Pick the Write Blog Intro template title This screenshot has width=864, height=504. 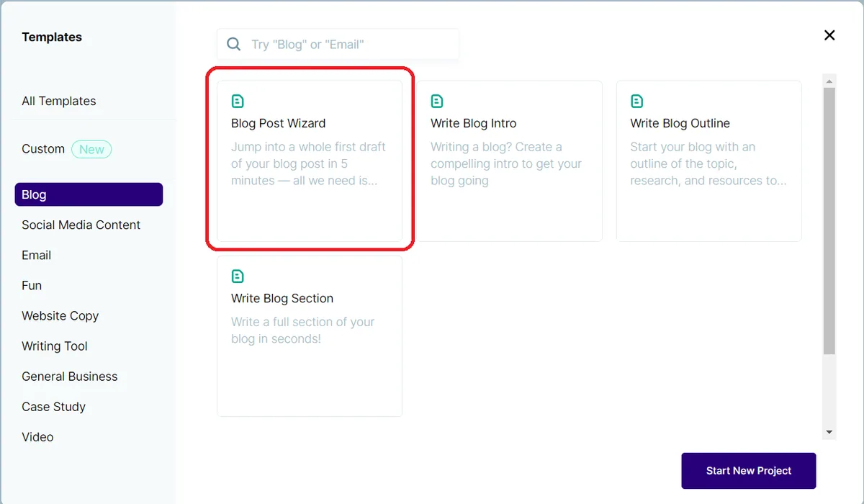pos(474,123)
